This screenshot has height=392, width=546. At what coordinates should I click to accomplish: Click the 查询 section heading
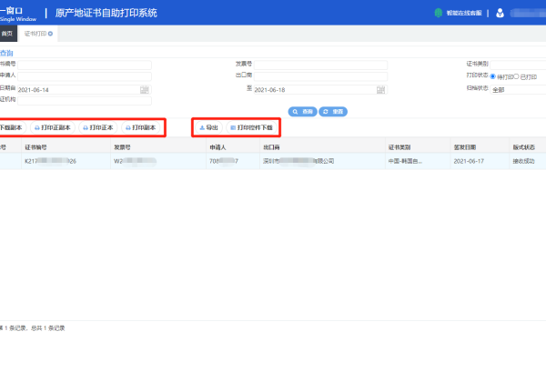6,53
